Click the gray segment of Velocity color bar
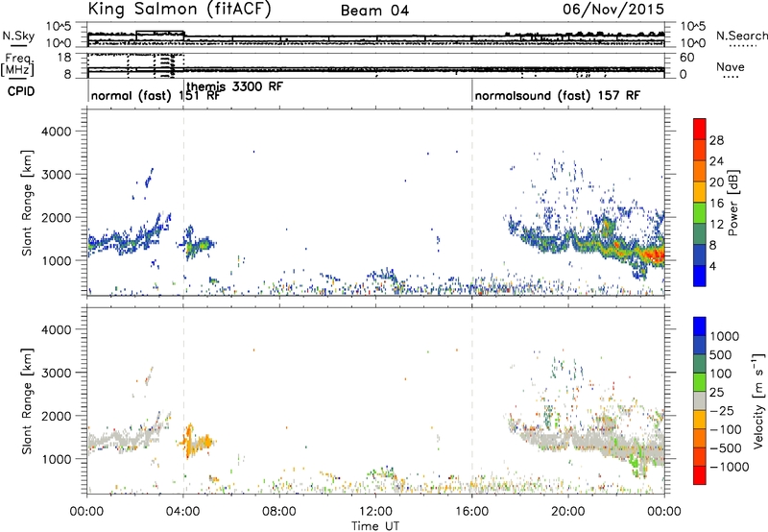Image resolution: width=768 pixels, height=532 pixels. 700,401
